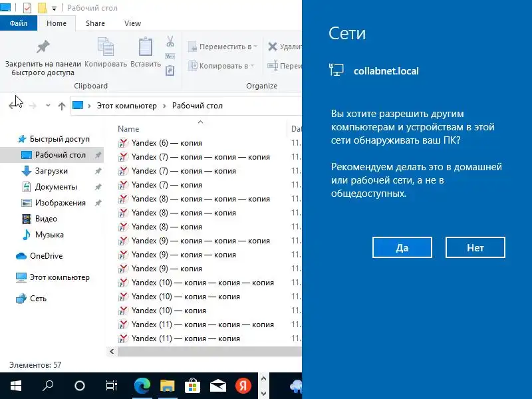
Task: Click Yandex icon of Yandex (8) — копия — копия
Action: pyautogui.click(x=123, y=213)
